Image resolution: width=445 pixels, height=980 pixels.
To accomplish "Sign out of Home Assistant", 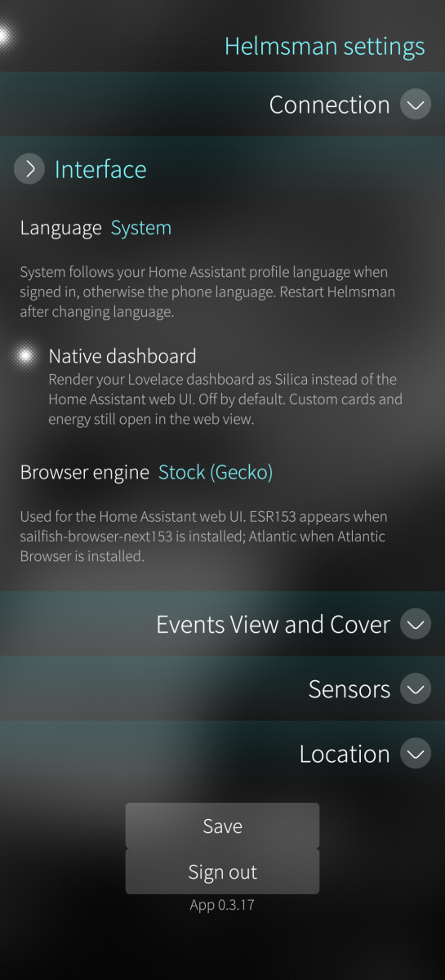I will pos(222,871).
